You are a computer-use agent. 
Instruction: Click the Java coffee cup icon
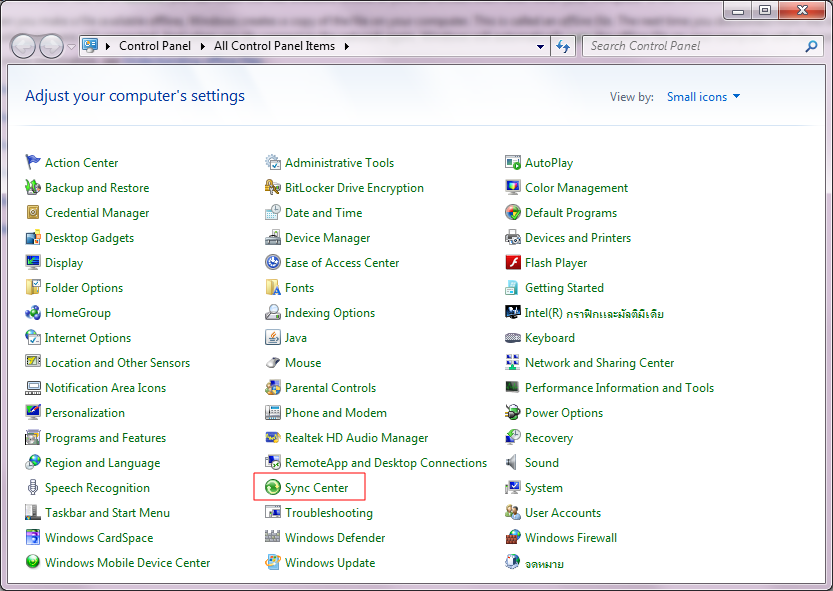[273, 338]
